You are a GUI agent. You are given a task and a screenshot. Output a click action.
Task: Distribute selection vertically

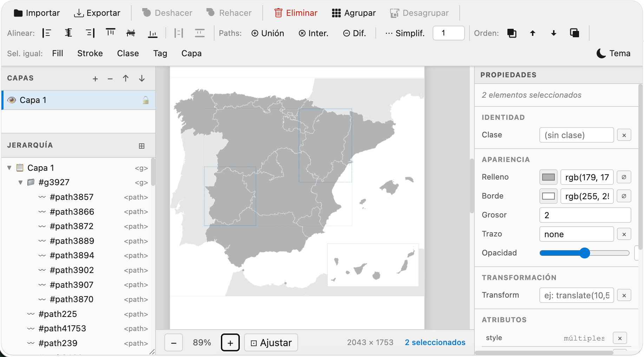(x=200, y=33)
